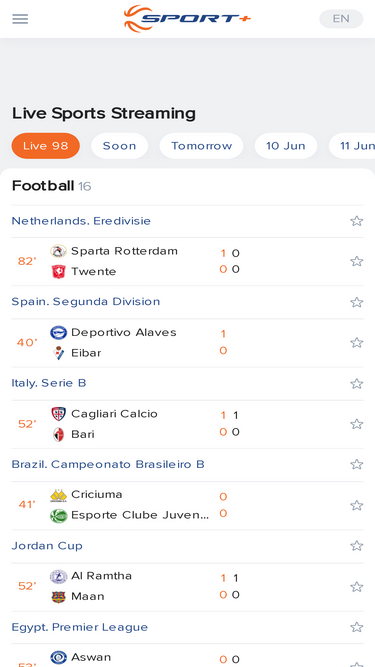Favorite the Sparta Rotterdam vs Twente match
Viewport: 375px width, 667px height.
357,261
